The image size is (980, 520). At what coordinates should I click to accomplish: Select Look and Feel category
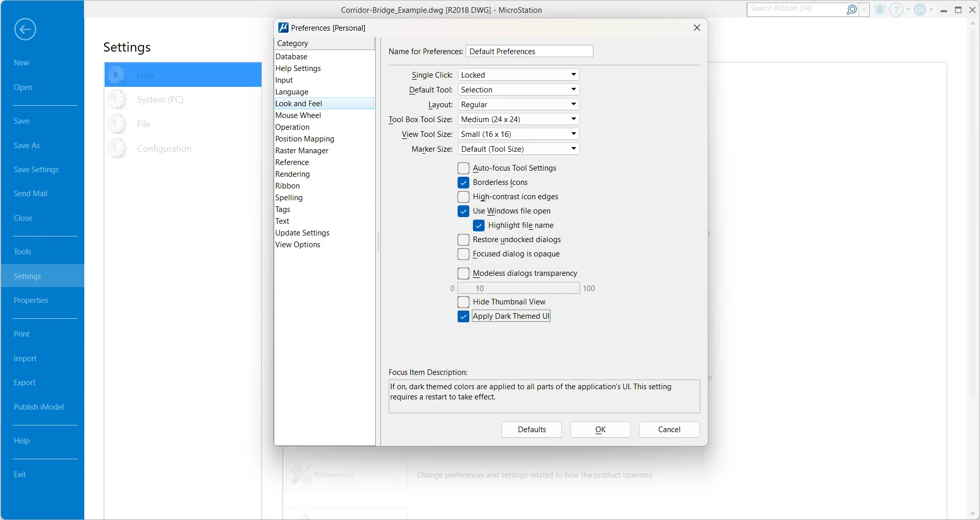tap(324, 104)
